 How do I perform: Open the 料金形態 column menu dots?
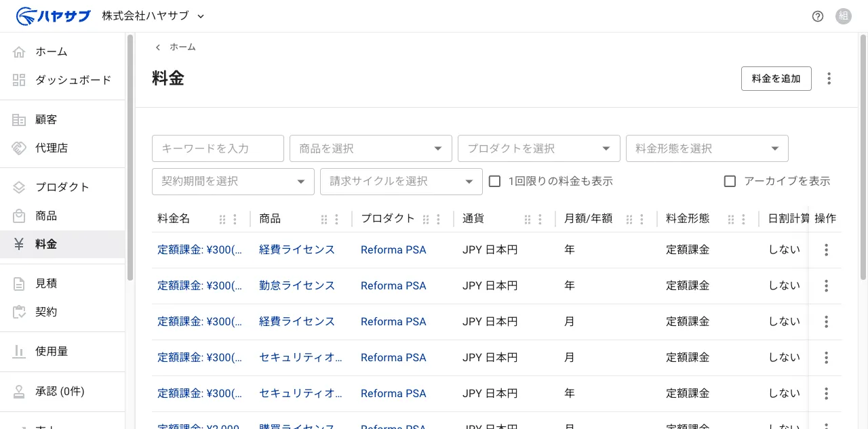pos(744,219)
